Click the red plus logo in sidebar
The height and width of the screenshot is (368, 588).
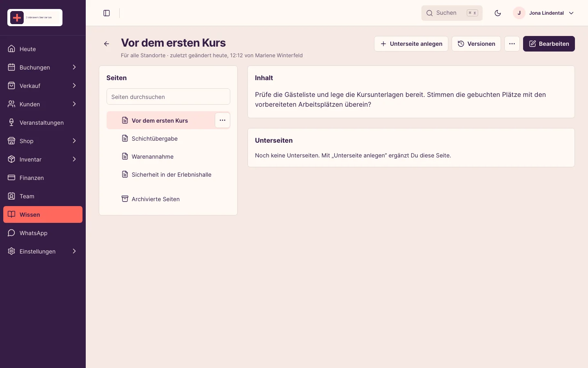click(17, 18)
